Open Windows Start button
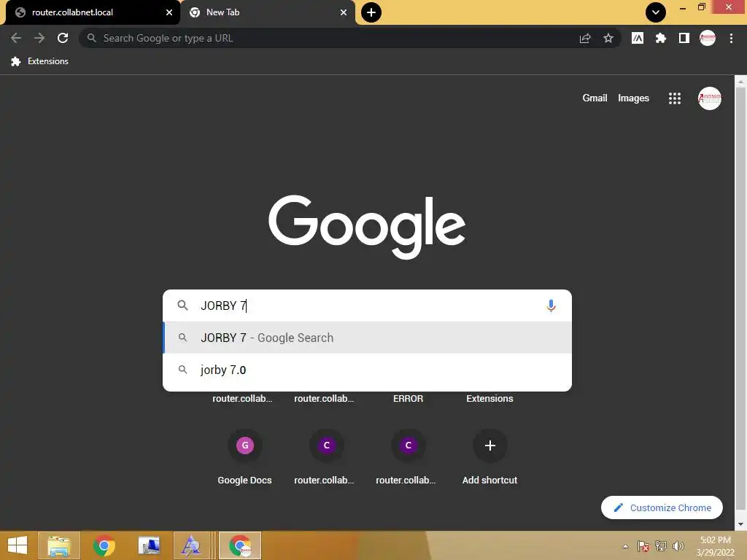 pos(18,545)
